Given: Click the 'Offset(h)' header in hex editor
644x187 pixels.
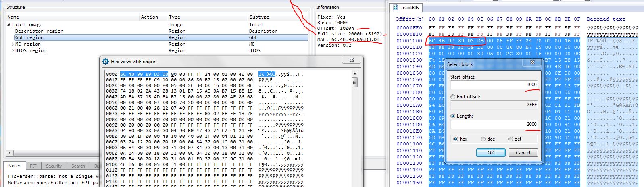Looking at the screenshot, I should (x=410, y=19).
